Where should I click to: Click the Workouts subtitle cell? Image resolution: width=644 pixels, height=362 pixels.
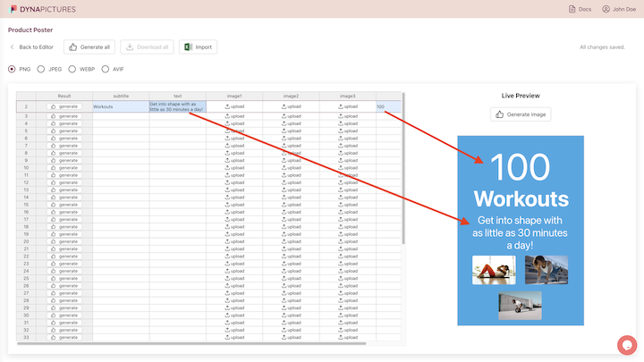(x=121, y=106)
